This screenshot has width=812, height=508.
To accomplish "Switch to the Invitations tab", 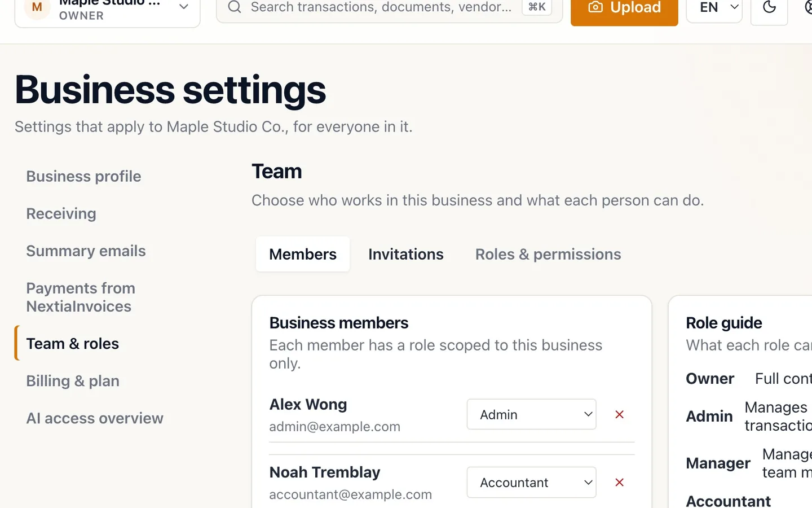I will pyautogui.click(x=406, y=254).
